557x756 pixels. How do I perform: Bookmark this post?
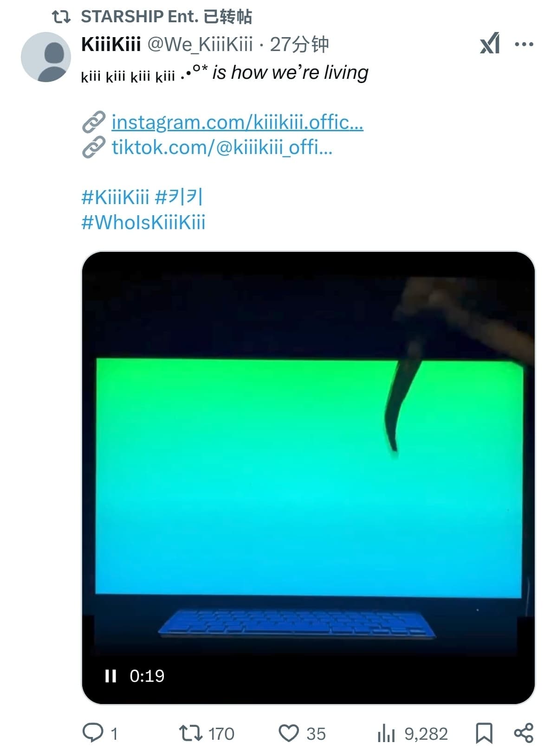[484, 733]
